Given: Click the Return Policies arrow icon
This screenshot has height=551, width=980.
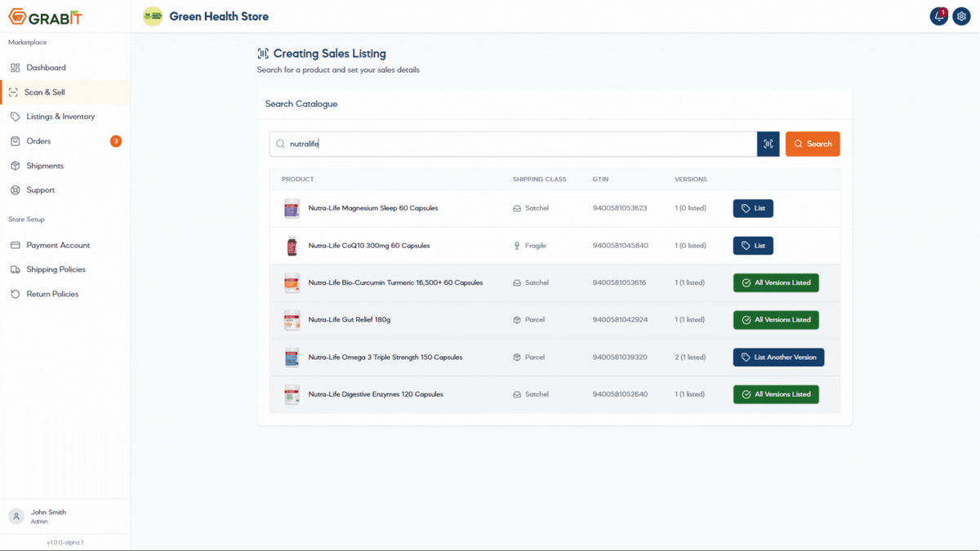Looking at the screenshot, I should point(13,294).
